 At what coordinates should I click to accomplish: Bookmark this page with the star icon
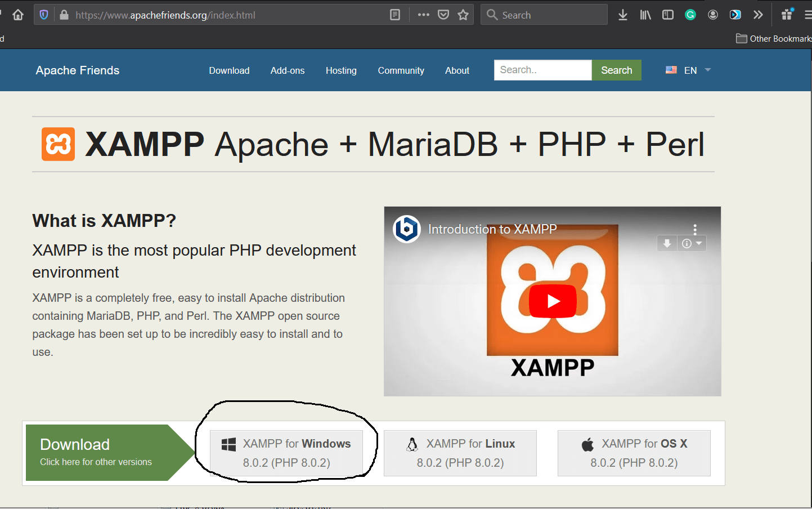coord(463,15)
